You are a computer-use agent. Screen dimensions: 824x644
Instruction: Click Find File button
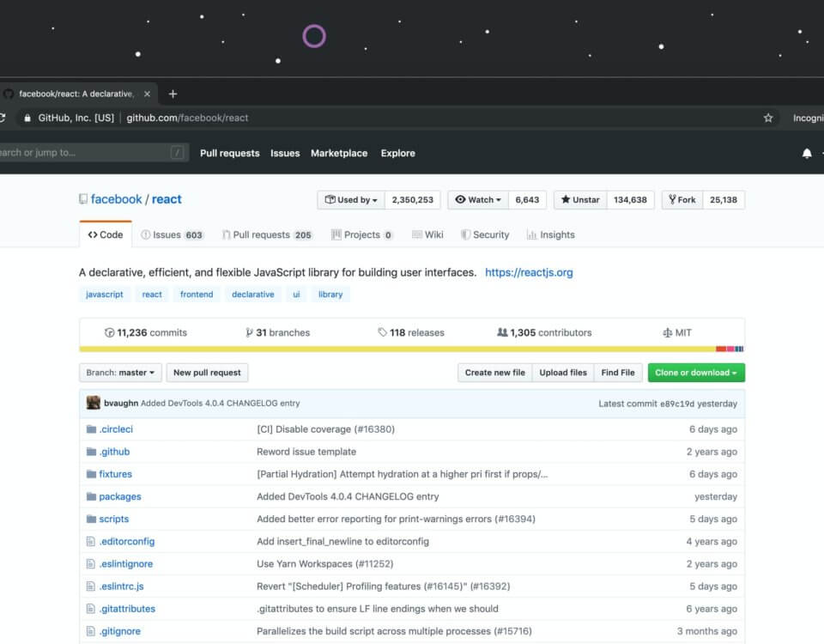[617, 373]
